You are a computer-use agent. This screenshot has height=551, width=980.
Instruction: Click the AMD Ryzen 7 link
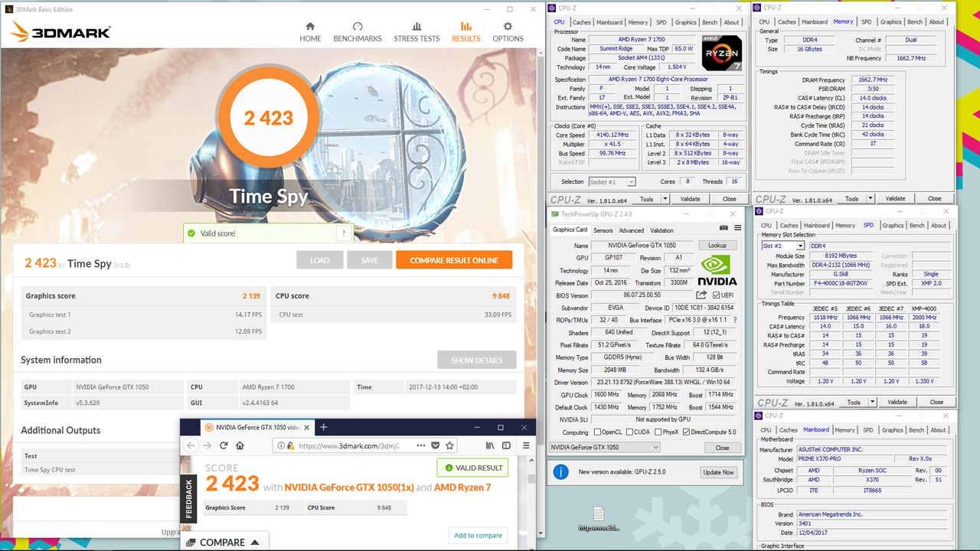[462, 487]
